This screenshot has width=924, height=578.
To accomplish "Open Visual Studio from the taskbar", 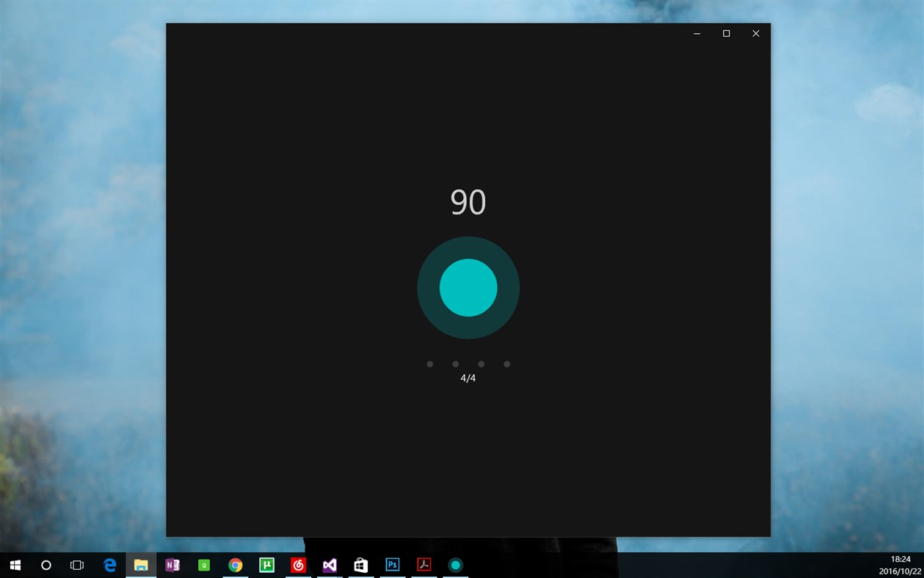I will [x=329, y=565].
